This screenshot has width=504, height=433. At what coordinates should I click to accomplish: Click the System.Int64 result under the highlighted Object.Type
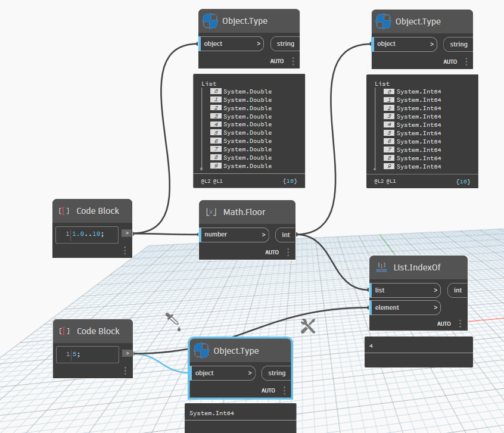[x=212, y=413]
